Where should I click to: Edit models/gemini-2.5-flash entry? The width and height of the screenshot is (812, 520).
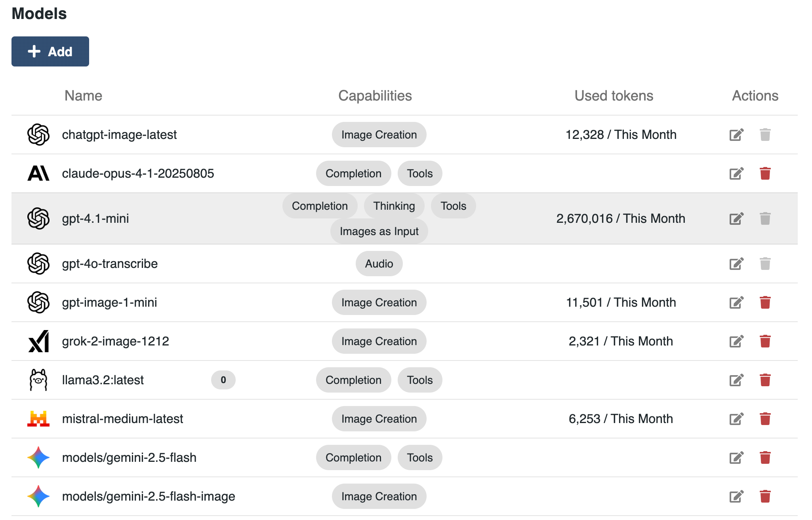[x=736, y=458]
